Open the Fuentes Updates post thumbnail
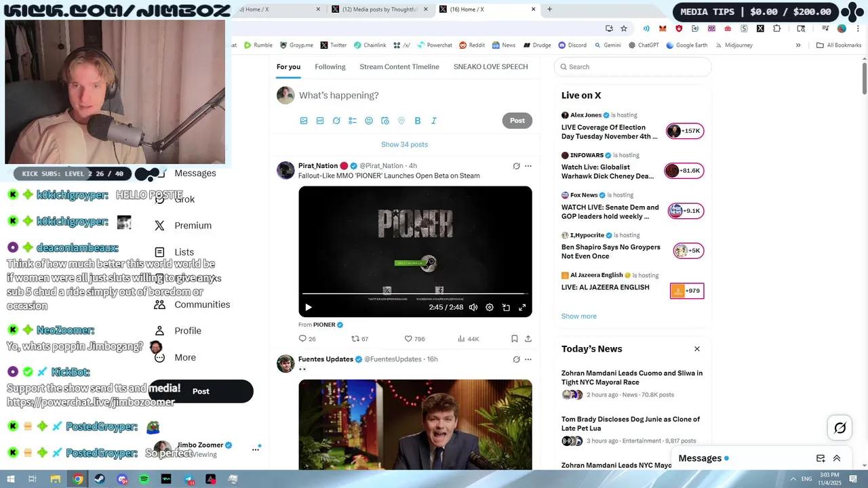The image size is (868, 488). [x=415, y=424]
